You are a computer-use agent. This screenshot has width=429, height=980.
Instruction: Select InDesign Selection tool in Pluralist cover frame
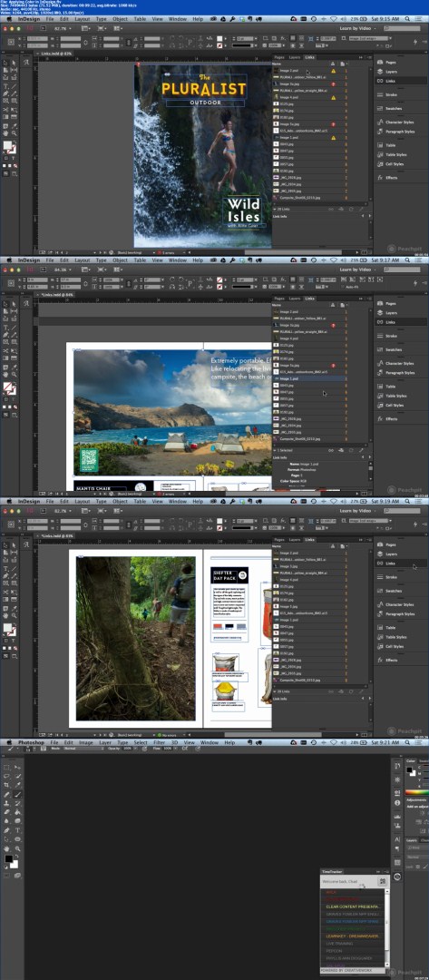[5, 64]
